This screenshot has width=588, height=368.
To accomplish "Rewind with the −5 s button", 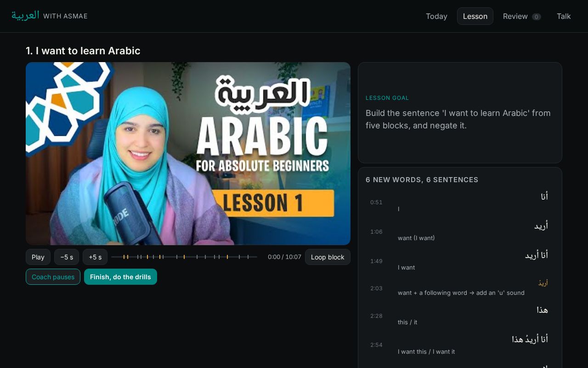I will pos(67,257).
